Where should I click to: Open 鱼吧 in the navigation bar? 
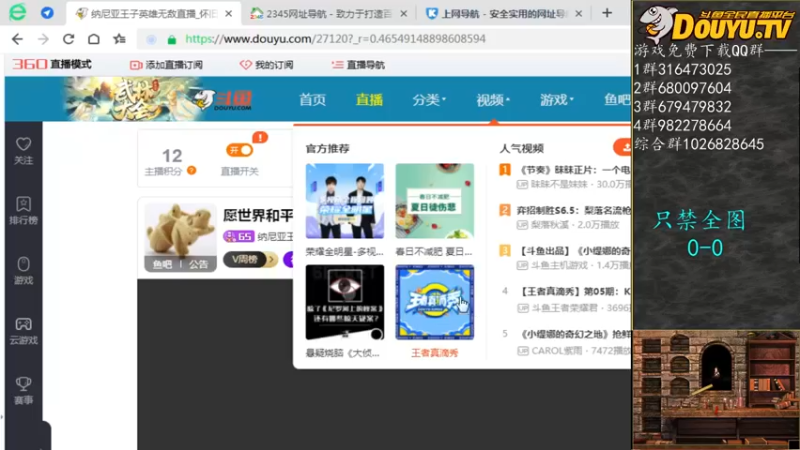[617, 100]
